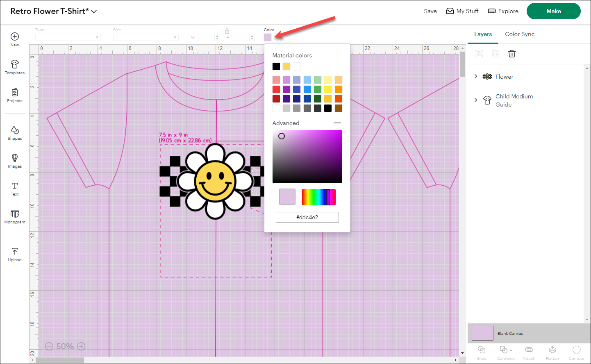Click the hex color input field
The width and height of the screenshot is (591, 364).
click(x=307, y=217)
